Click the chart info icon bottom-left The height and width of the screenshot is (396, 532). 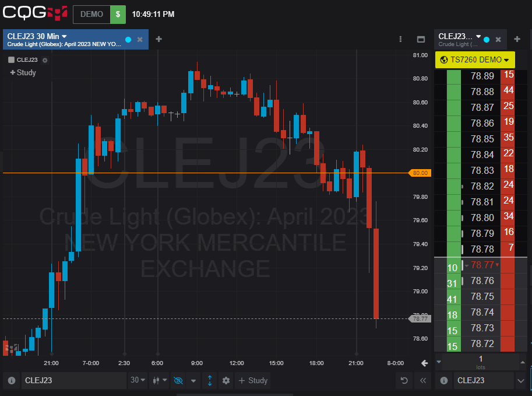click(x=12, y=380)
